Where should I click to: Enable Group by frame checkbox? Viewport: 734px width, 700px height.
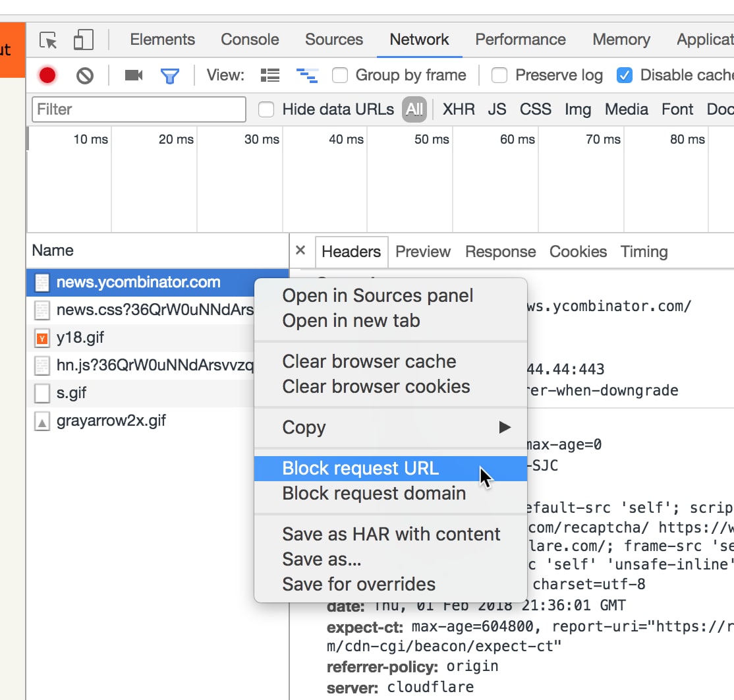click(340, 75)
